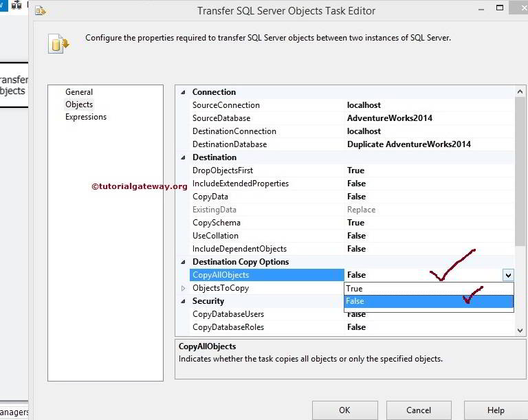The width and height of the screenshot is (528, 420).
Task: Maximize the Task Editor window
Action: coord(500,8)
